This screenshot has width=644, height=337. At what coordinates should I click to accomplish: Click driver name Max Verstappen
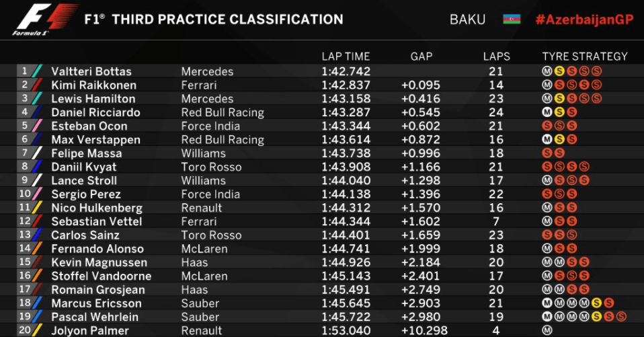pyautogui.click(x=95, y=140)
